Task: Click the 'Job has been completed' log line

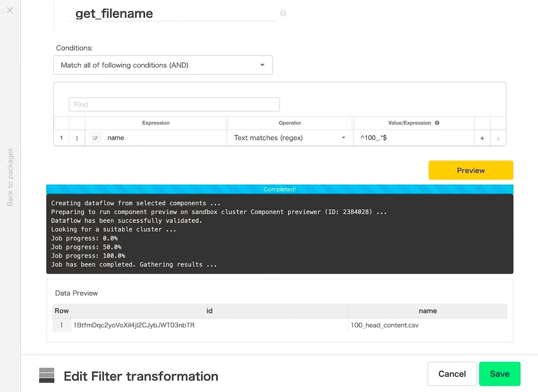Action: [x=134, y=265]
